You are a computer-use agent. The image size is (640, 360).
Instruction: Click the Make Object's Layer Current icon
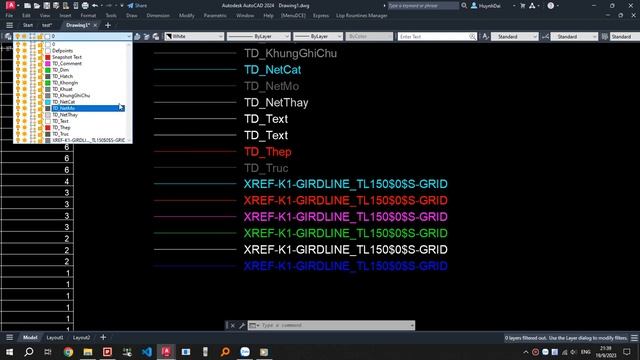137,37
